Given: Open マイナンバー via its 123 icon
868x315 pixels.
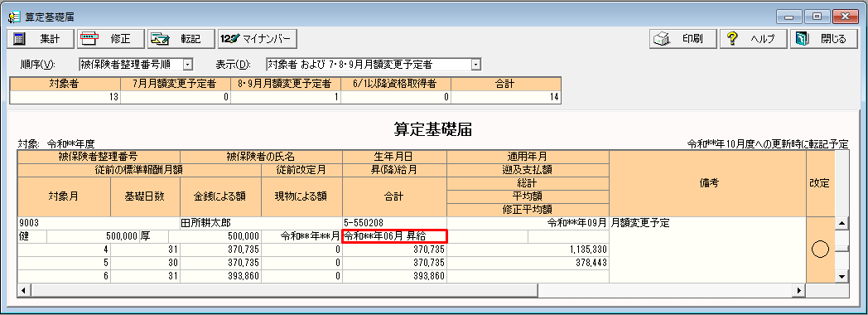Looking at the screenshot, I should (x=230, y=39).
